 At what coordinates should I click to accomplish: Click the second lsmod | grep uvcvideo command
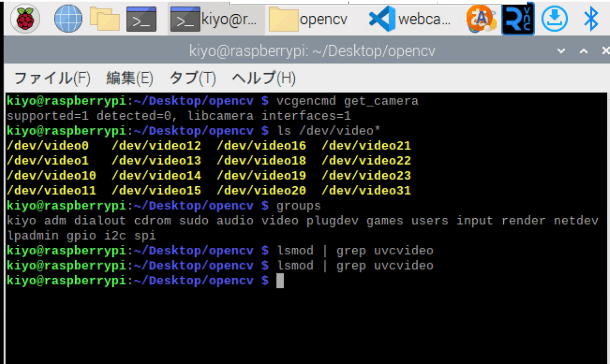tap(355, 266)
